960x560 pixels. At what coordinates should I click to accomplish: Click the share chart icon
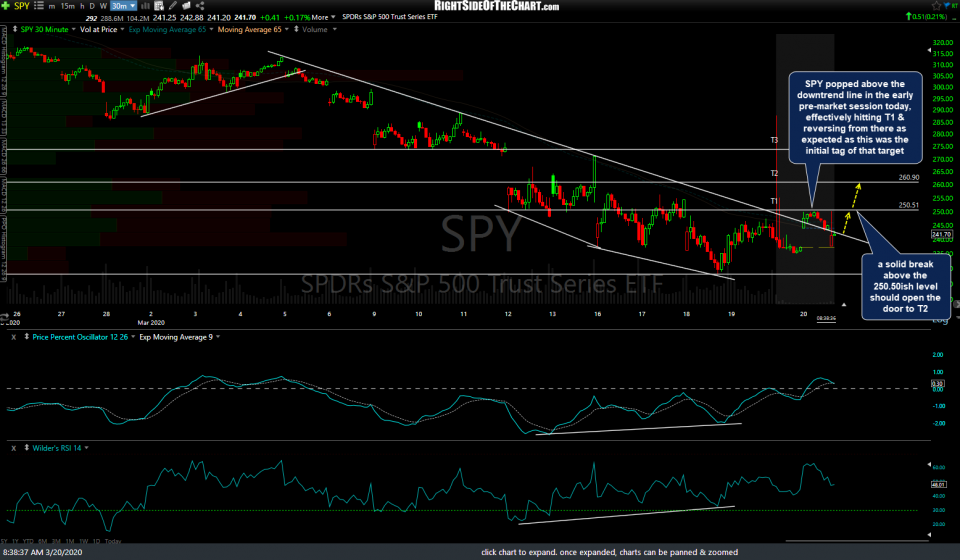(x=200, y=6)
